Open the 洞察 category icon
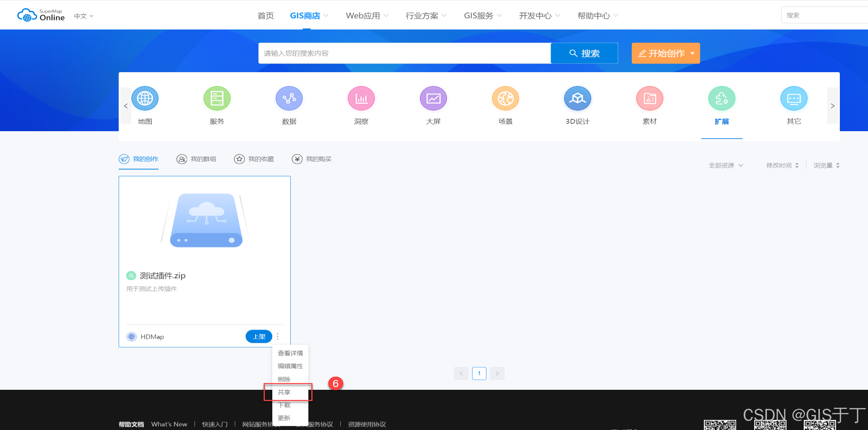The width and height of the screenshot is (868, 430). tap(361, 98)
